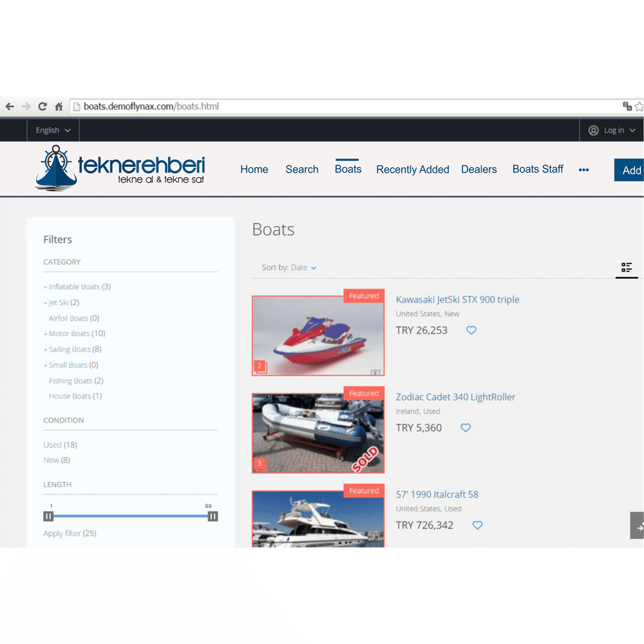
Task: Click the blue length slider track
Action: pos(131,516)
